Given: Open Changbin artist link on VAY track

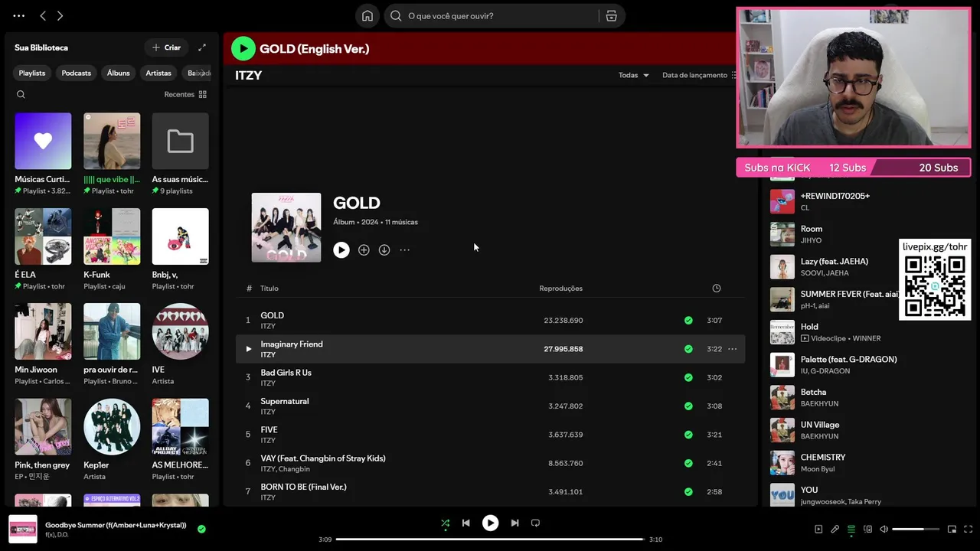Looking at the screenshot, I should [x=294, y=469].
